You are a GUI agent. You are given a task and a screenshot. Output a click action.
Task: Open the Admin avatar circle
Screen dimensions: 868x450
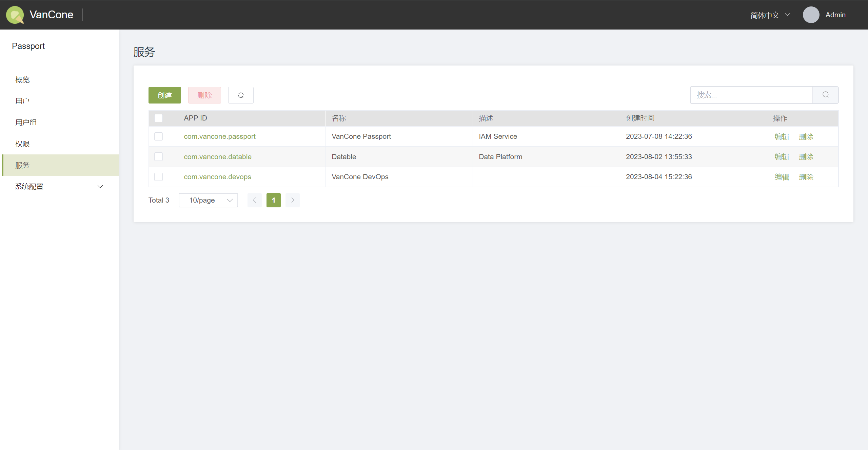pos(811,15)
